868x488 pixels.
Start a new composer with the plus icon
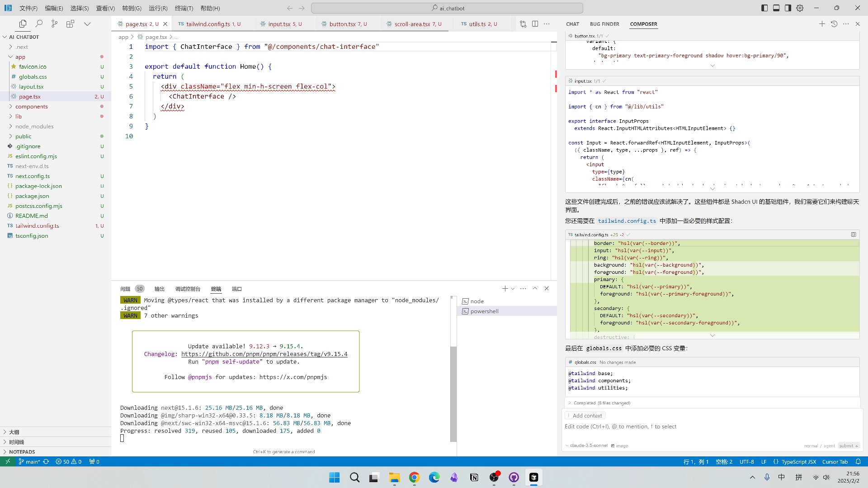coord(822,24)
